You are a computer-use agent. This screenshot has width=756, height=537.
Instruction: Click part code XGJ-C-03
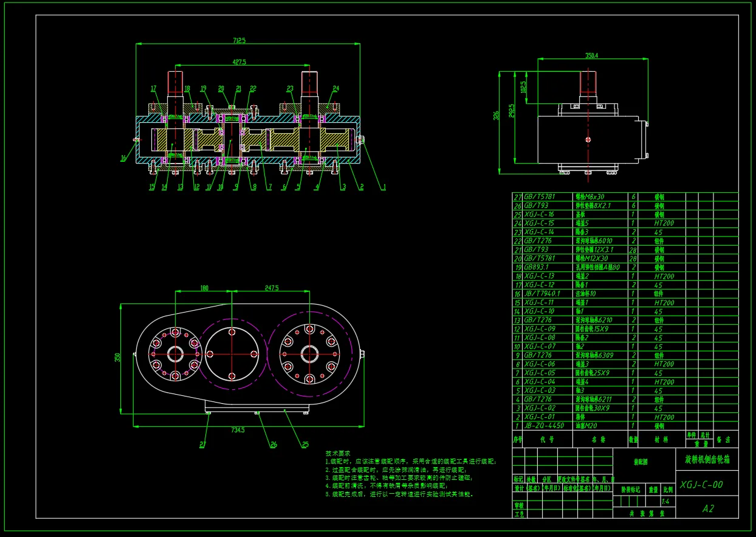[539, 391]
